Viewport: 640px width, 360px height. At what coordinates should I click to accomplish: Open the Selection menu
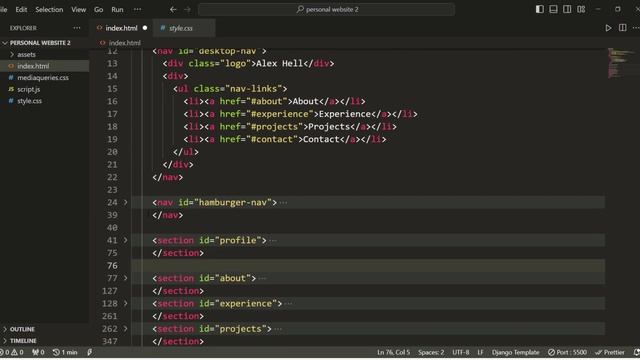[49, 9]
